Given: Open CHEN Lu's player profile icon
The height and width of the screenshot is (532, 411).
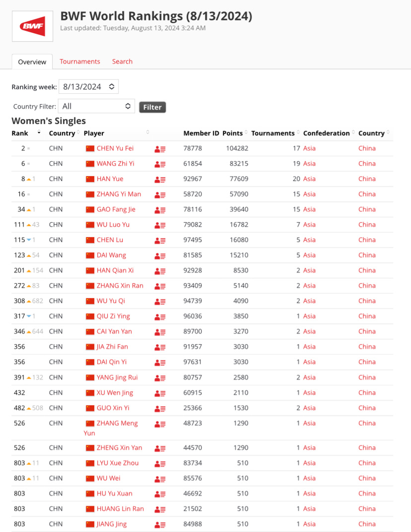Looking at the screenshot, I should click(160, 240).
